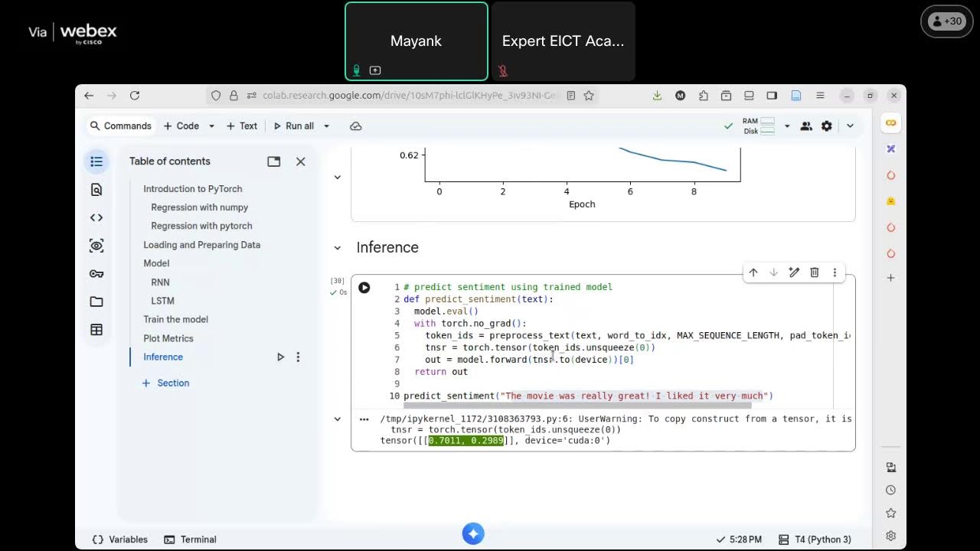Open the Terminal panel tab
This screenshot has width=980, height=551.
191,540
